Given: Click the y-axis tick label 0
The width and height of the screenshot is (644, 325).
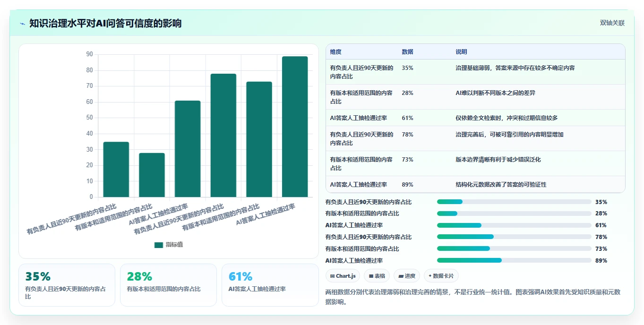Looking at the screenshot, I should tap(91, 197).
